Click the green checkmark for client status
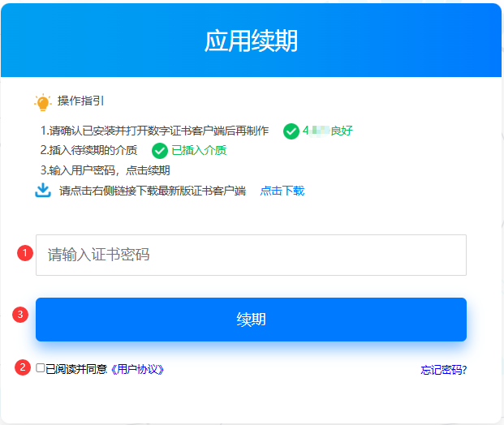Viewport: 504px width, 425px height. (x=291, y=131)
